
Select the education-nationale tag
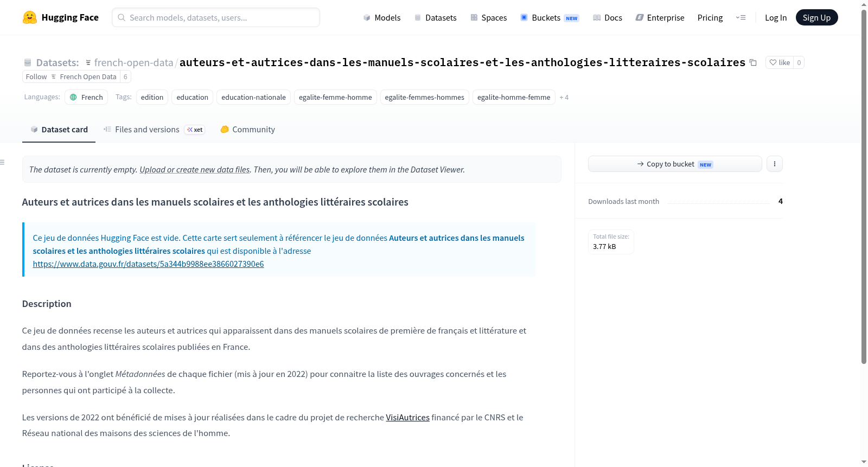[253, 97]
